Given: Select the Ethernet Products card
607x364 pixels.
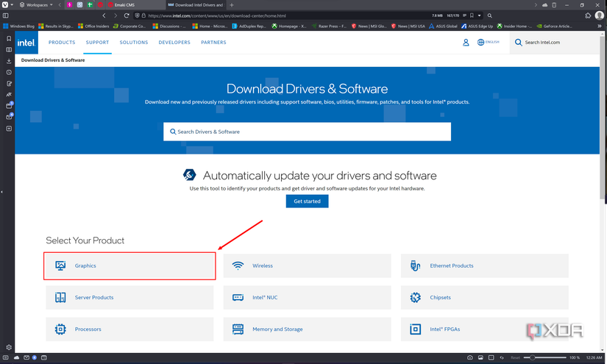Looking at the screenshot, I should 484,265.
